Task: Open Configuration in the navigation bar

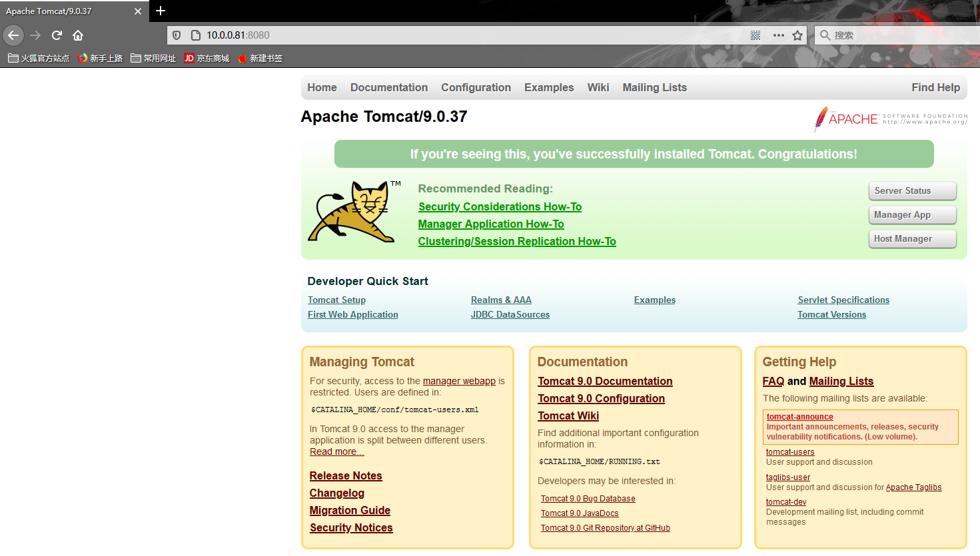Action: click(476, 87)
